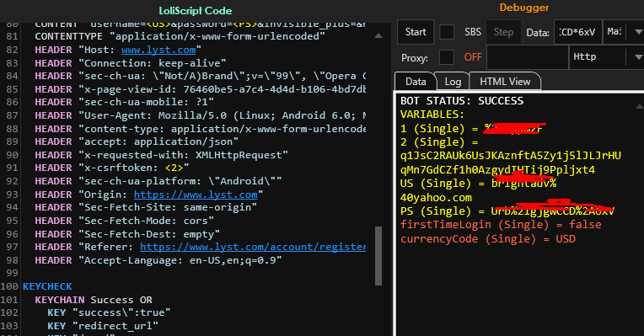Toggle the SBS step-by-step checkbox
This screenshot has height=336, width=644.
click(447, 32)
